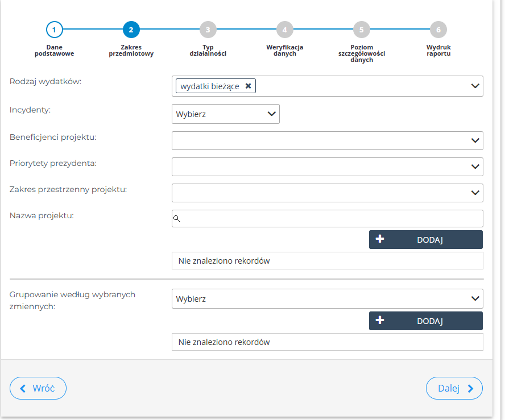505x420 pixels.
Task: Click the search magnifier in Nazwa projektu
Action: pyautogui.click(x=177, y=219)
